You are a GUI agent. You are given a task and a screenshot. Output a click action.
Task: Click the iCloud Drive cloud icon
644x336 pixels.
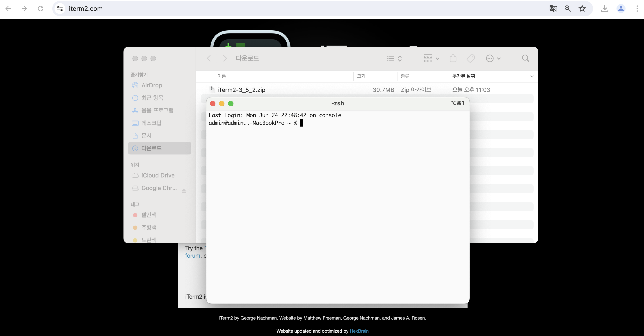(x=135, y=175)
